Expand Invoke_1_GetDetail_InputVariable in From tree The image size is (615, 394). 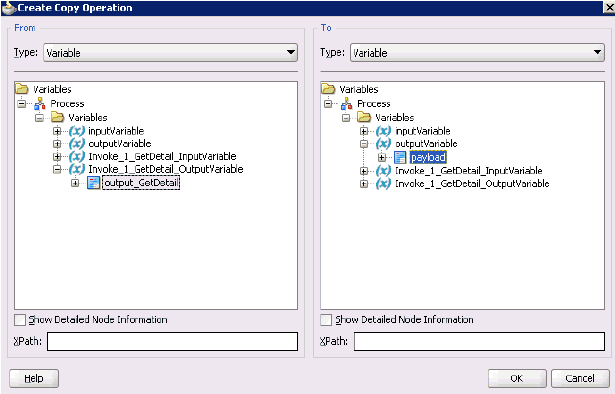click(x=57, y=157)
